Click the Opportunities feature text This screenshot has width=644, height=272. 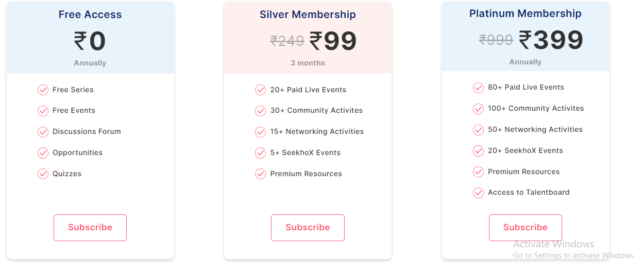77,153
